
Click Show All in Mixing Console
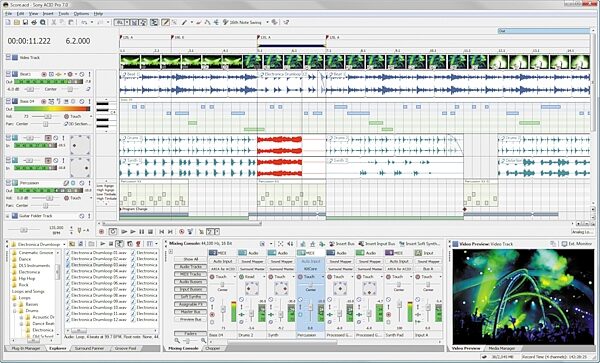(191, 259)
